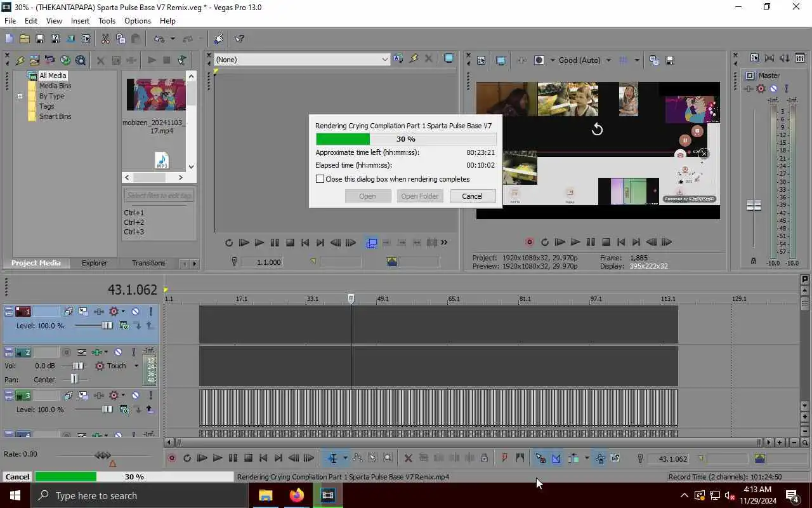The image size is (812, 508).
Task: Click the Firefox icon in the taskbar
Action: (x=296, y=495)
